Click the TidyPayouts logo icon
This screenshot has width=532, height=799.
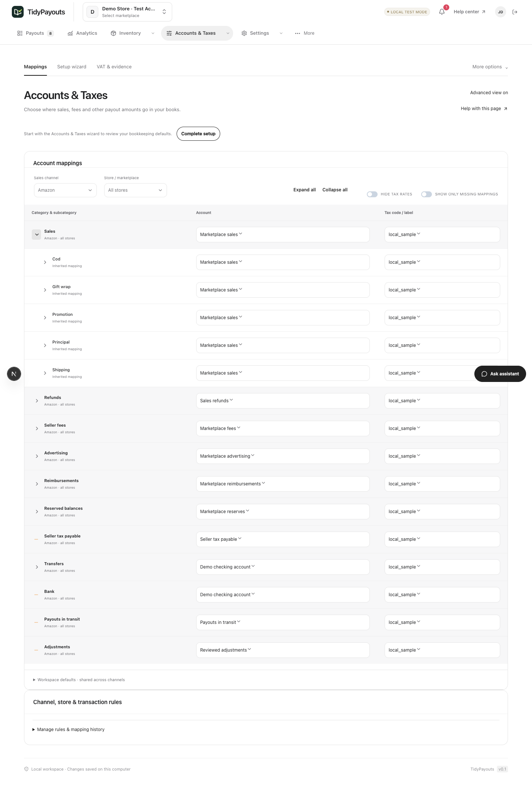pyautogui.click(x=18, y=12)
